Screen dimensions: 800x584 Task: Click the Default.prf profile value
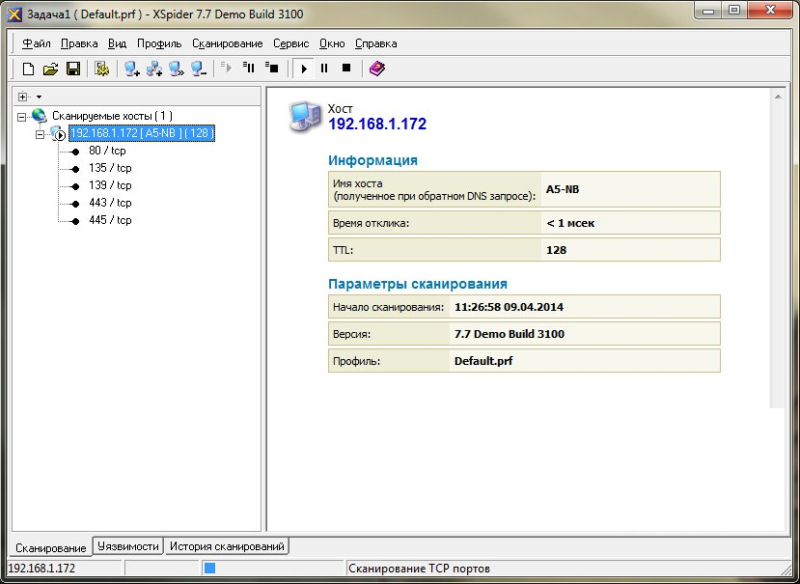[x=483, y=361]
